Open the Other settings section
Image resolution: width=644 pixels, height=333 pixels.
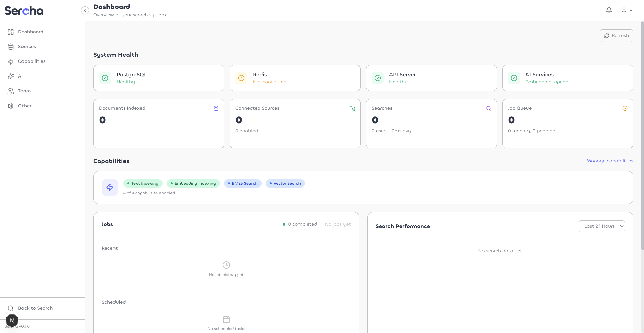25,106
